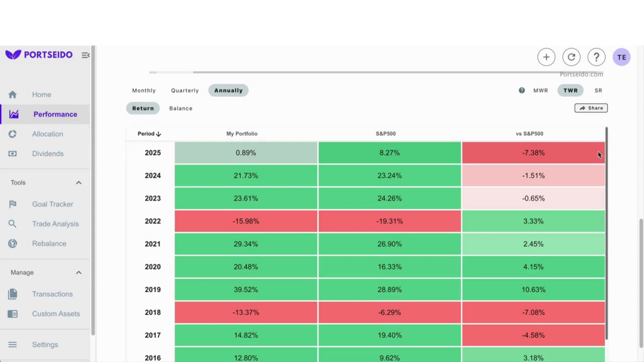Switch to Monthly period view
This screenshot has width=644, height=362.
tap(144, 90)
